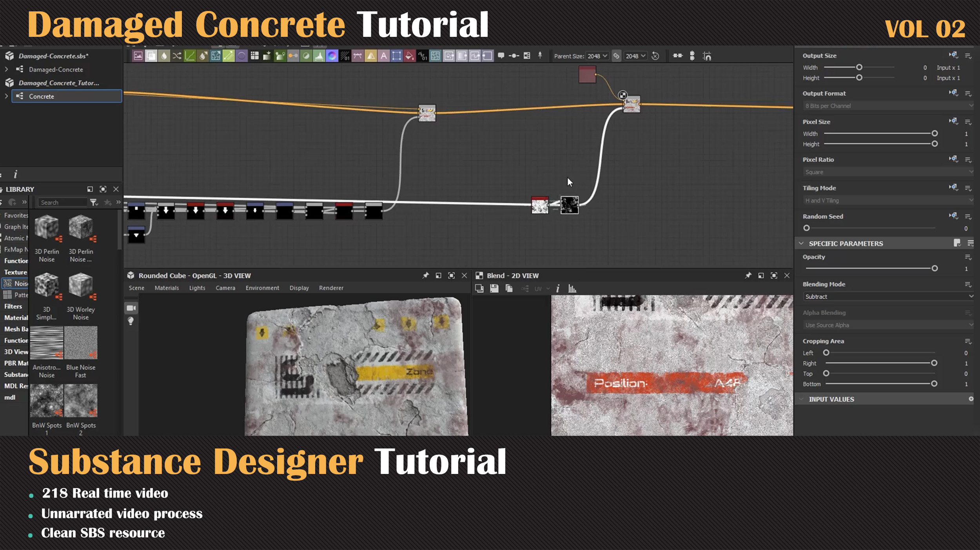Open Parent Size width 2048 dropdown

click(597, 56)
